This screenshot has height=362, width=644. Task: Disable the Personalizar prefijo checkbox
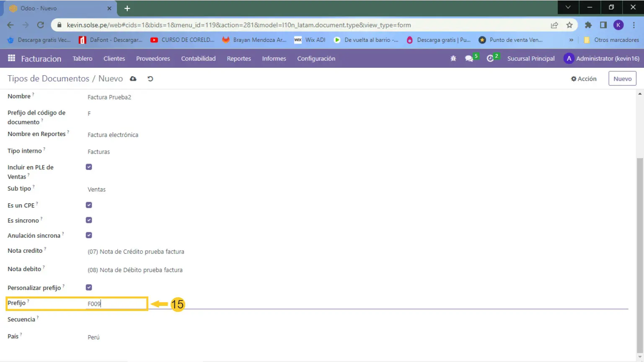[89, 288]
